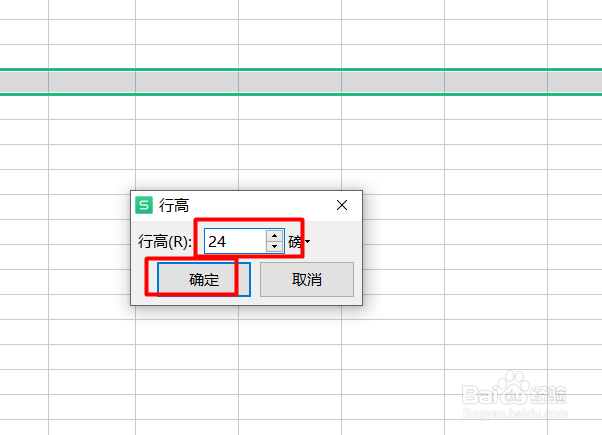Close the 行高 dialog with the X icon
The image size is (602, 435).
coord(342,205)
